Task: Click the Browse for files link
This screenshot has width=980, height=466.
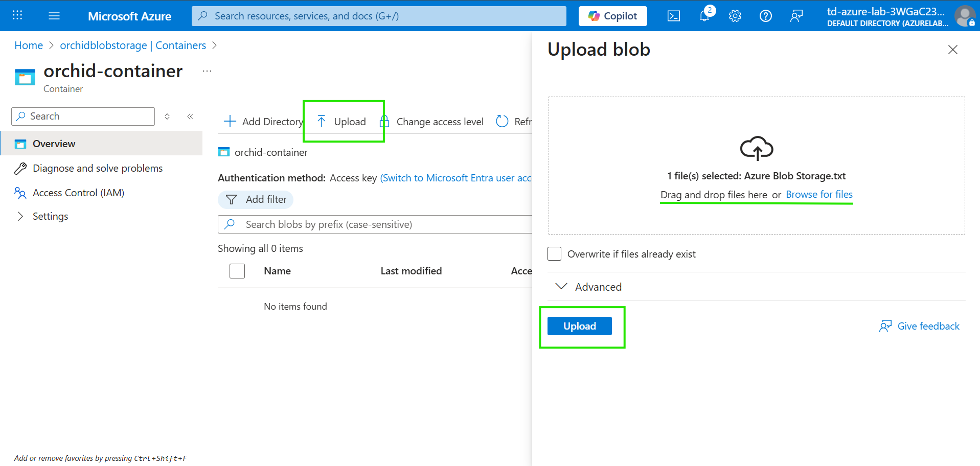Action: (819, 195)
